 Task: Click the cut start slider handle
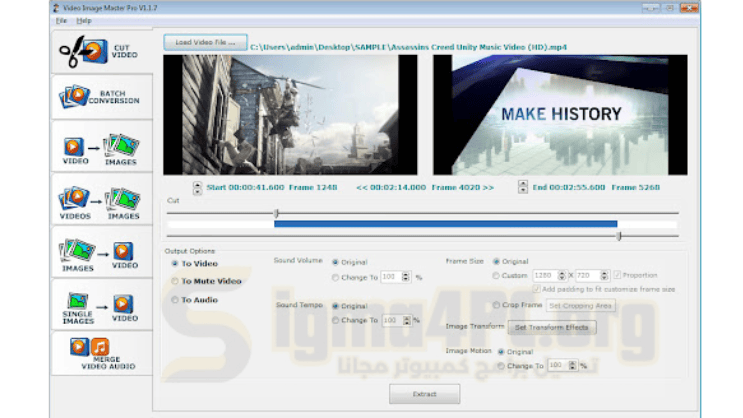[x=276, y=213]
